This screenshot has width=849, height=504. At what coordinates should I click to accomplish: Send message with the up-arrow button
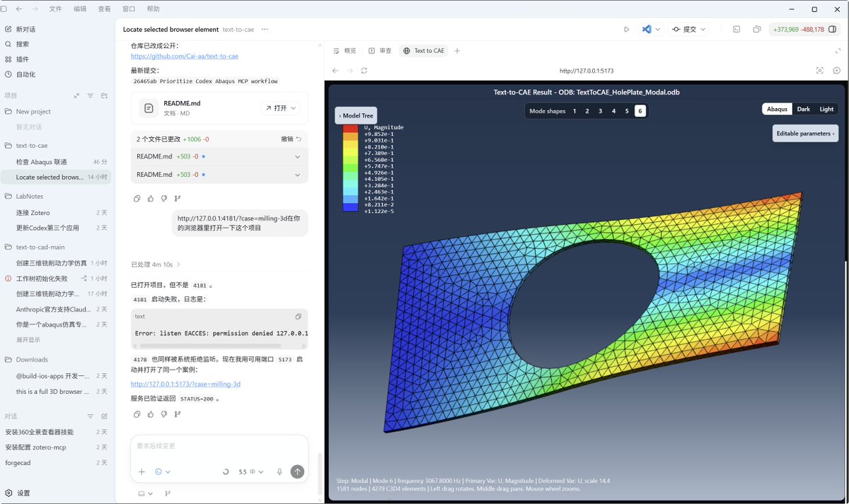[x=297, y=471]
